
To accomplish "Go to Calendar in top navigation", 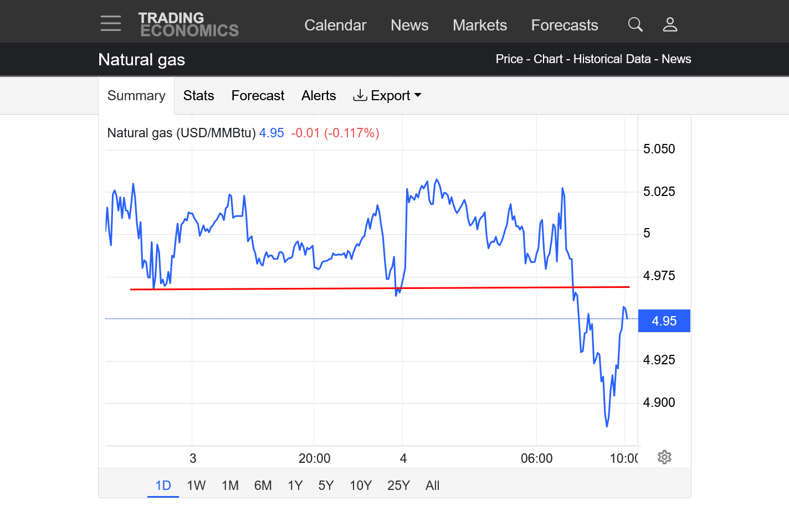I will (x=335, y=25).
